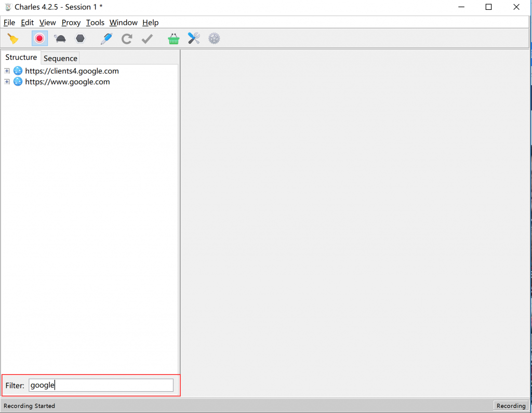Click the Charles app icon in title bar
Image resolution: width=532 pixels, height=413 pixels.
[x=8, y=7]
